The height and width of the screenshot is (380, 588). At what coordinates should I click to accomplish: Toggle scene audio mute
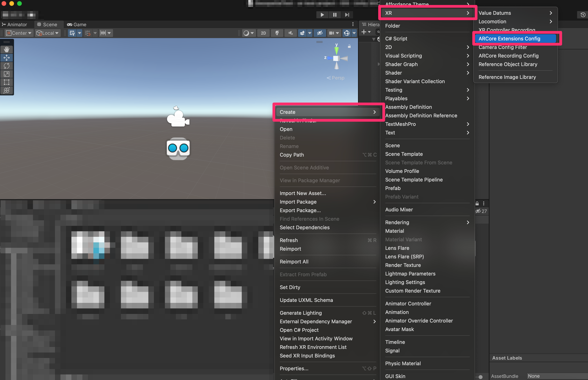(x=290, y=33)
